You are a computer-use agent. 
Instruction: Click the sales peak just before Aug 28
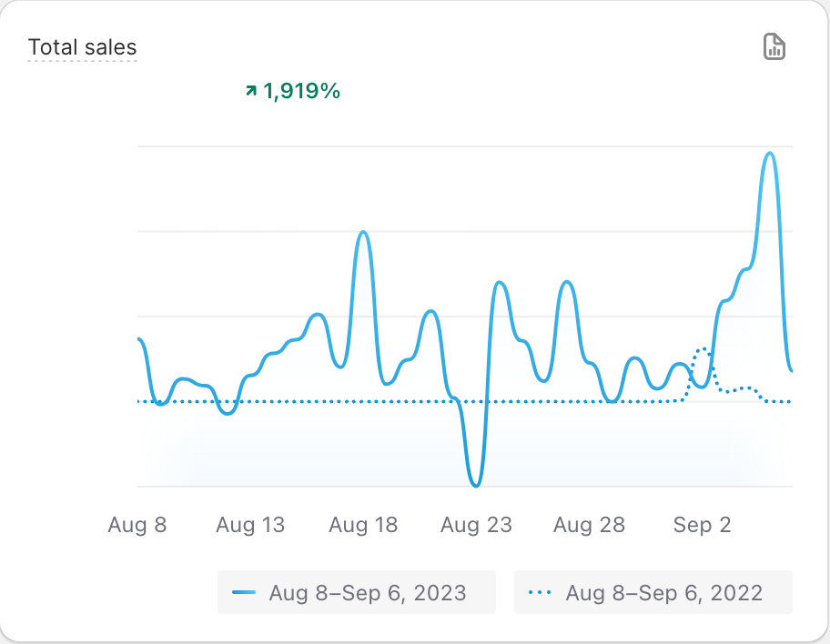point(566,282)
